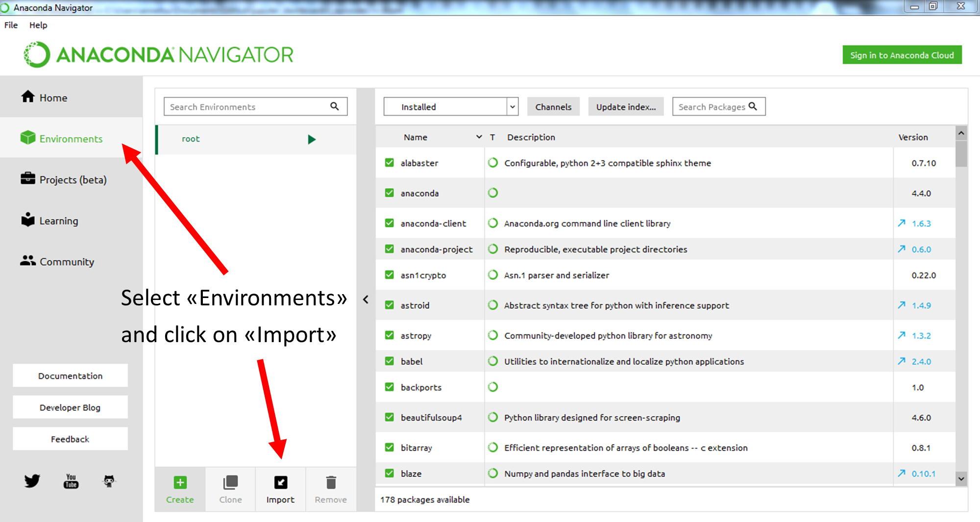Toggle the bitarray package checkbox
980x522 pixels.
point(390,447)
